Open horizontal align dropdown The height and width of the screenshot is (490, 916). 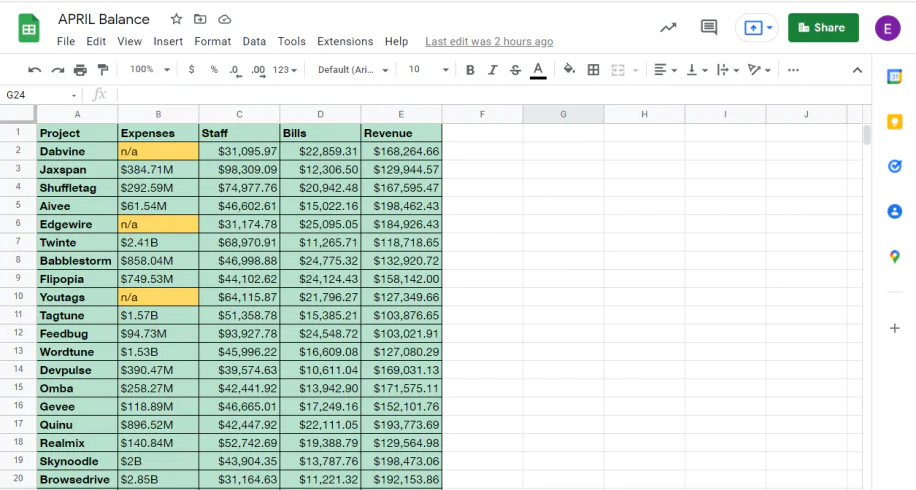coord(665,70)
